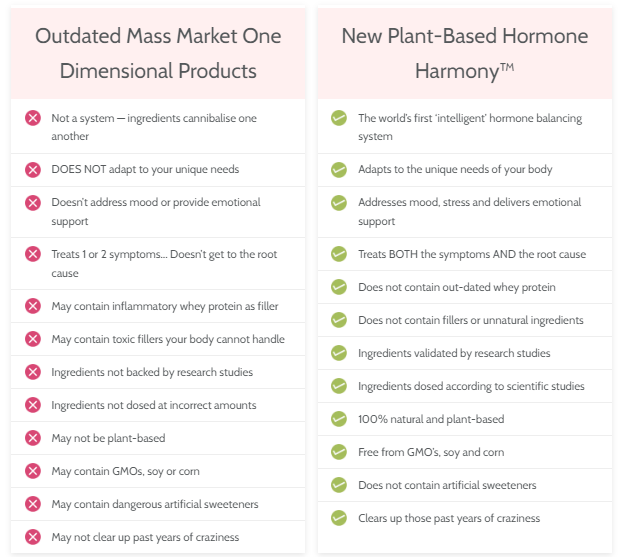Click 'Ingredients validated by research studies' text

pos(454,353)
